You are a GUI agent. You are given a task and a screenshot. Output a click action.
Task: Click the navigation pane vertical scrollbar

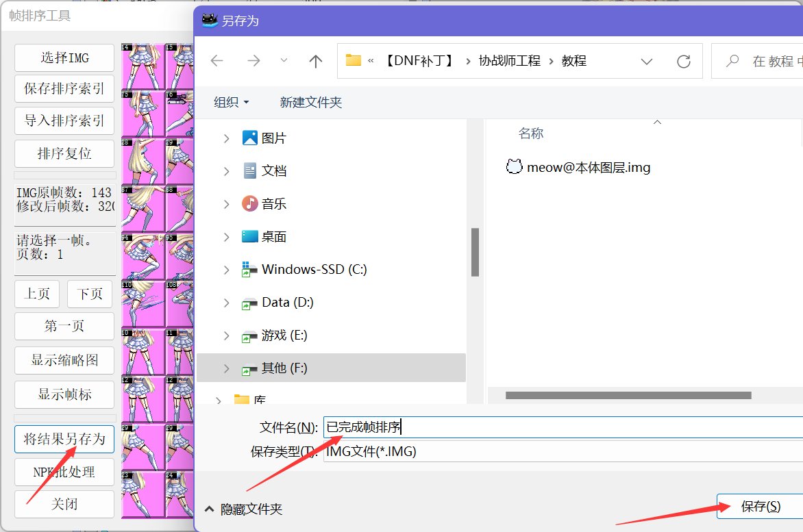click(x=475, y=252)
